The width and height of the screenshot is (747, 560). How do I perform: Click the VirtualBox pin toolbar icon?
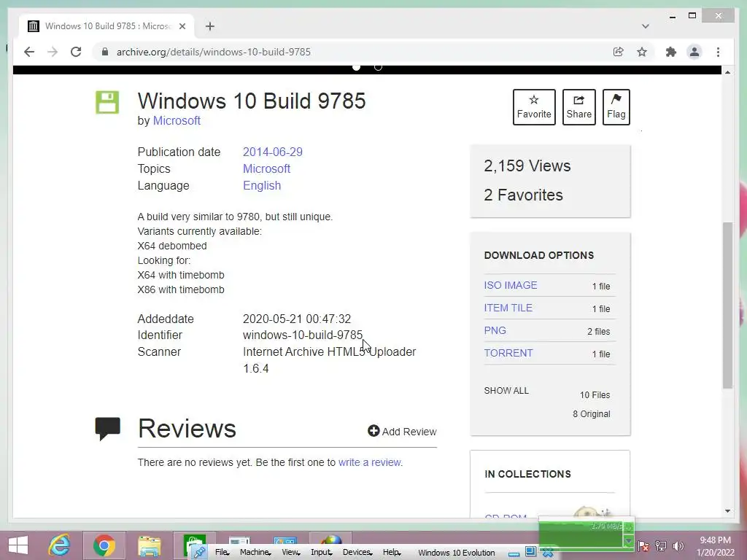(199, 553)
